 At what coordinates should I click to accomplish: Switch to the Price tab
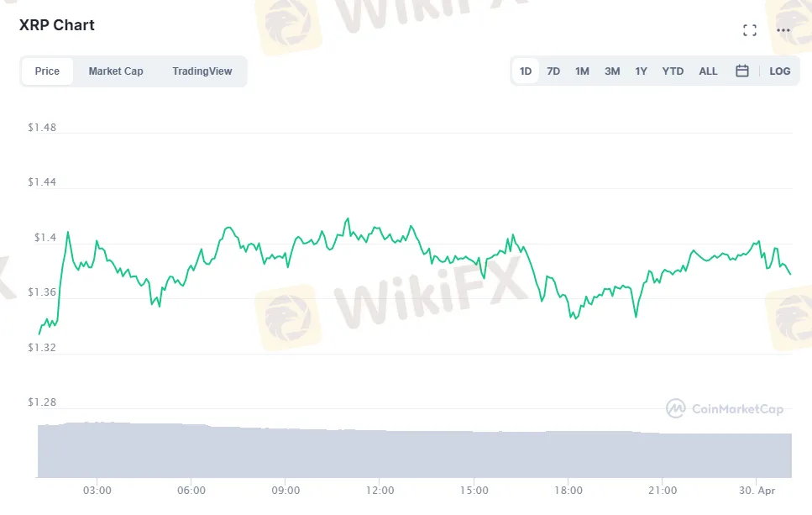pos(47,71)
